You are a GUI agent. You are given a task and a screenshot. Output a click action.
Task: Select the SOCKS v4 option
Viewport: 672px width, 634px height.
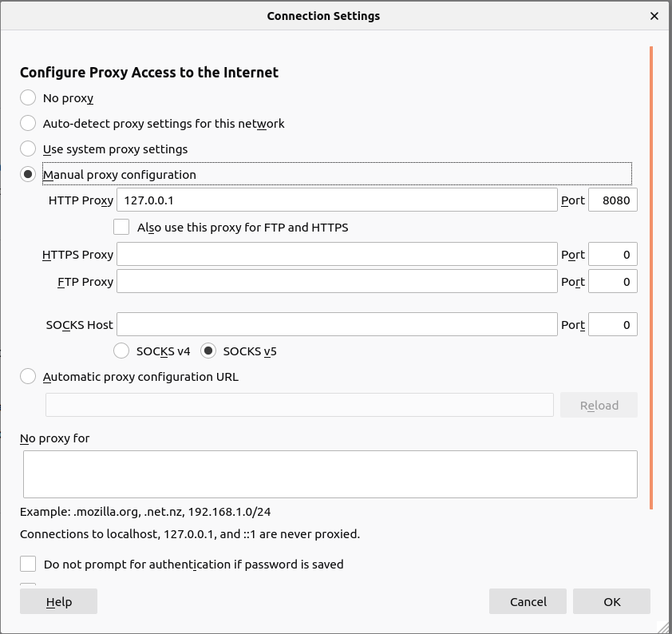[121, 351]
